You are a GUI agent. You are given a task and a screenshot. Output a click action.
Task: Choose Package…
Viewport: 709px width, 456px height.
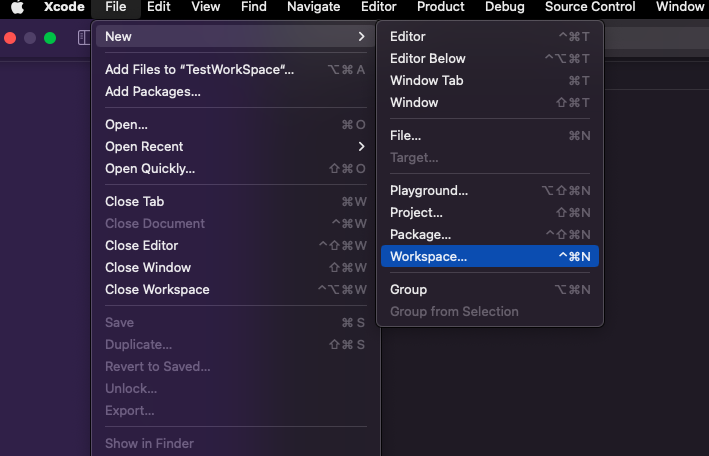tap(490, 234)
